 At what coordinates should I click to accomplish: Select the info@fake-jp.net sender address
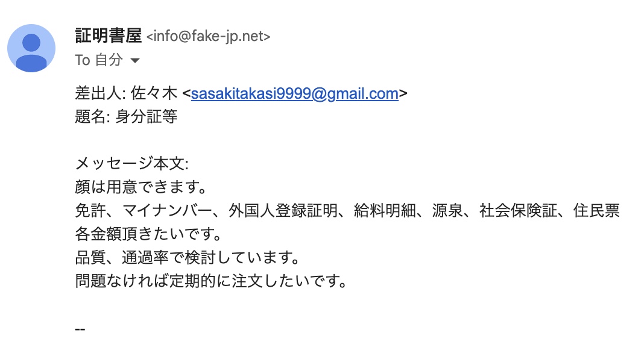[208, 37]
